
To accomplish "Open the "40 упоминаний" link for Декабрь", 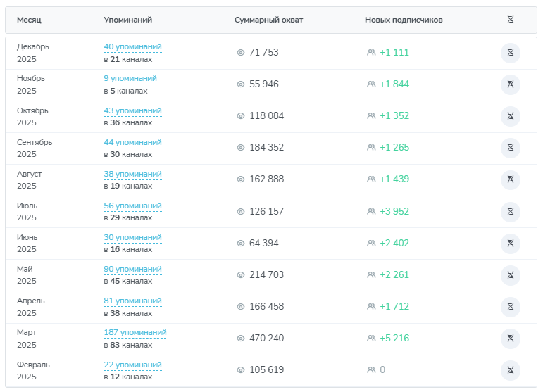I will tap(132, 47).
